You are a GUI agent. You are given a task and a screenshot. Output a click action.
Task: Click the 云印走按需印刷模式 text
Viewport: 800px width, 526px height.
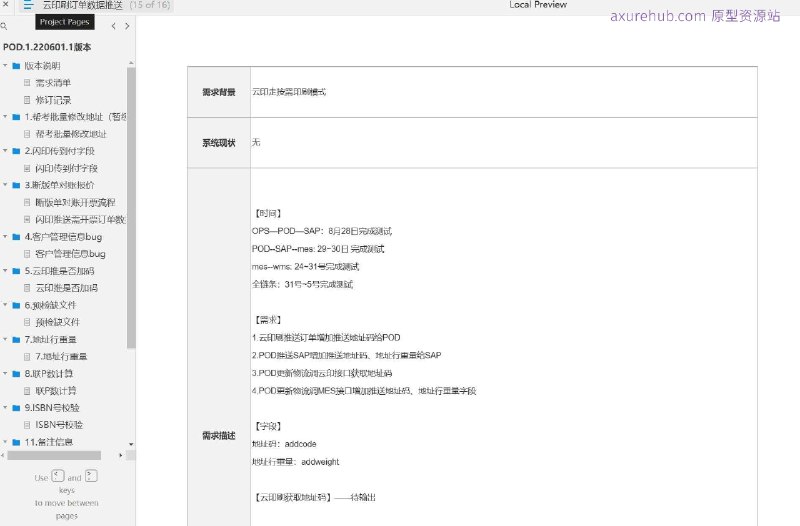tap(289, 92)
